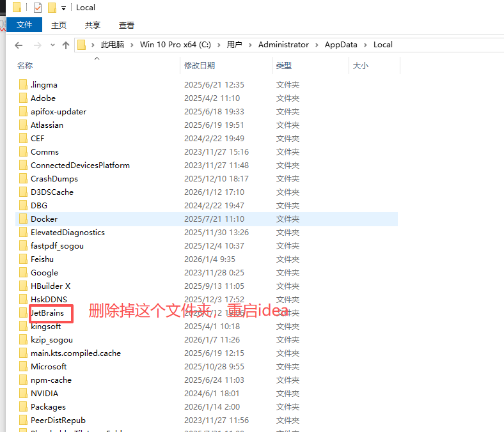This screenshot has width=504, height=432.
Task: Click the folder icon in address bar
Action: click(x=82, y=45)
